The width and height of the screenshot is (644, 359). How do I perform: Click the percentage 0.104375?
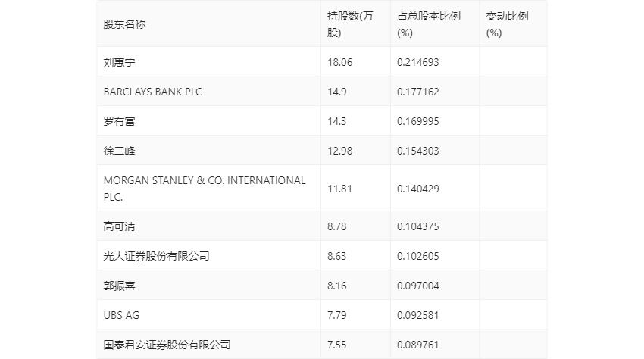click(x=417, y=226)
